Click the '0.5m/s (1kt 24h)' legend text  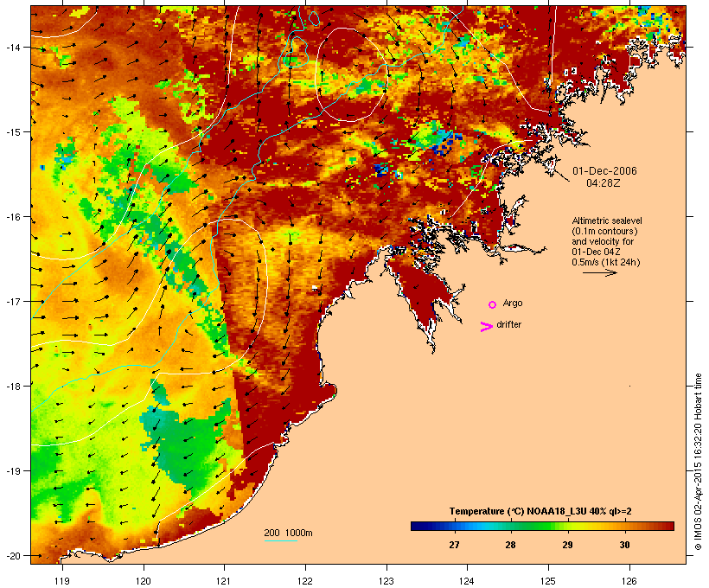point(606,262)
